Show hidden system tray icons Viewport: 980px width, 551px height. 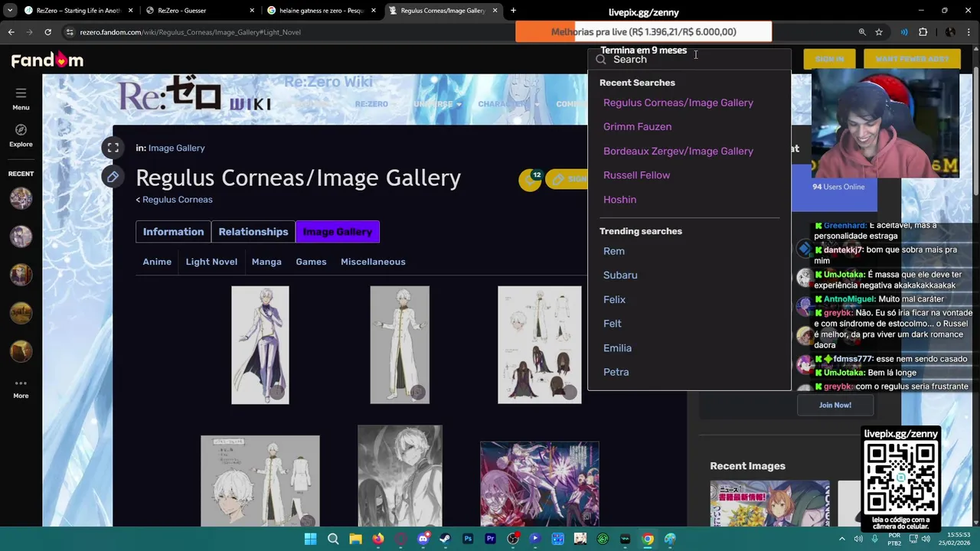[x=842, y=539]
